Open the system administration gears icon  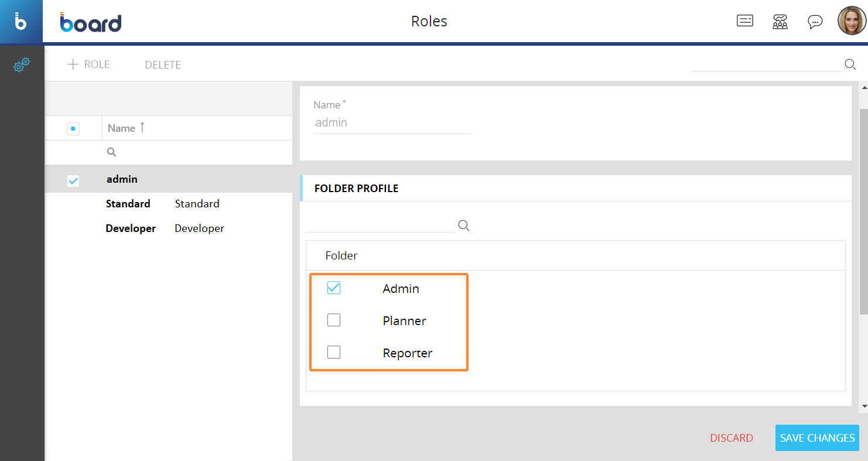(22, 65)
